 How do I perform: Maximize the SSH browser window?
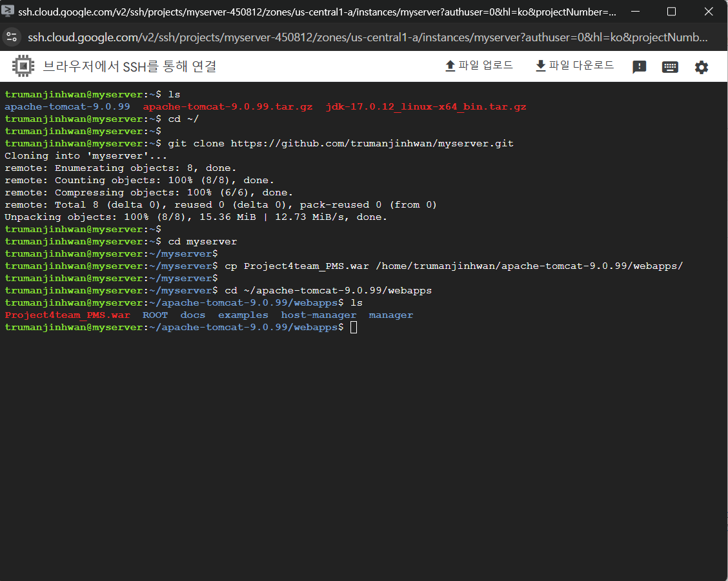click(x=671, y=12)
